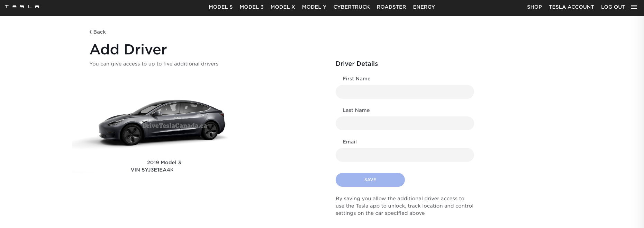Open the ENERGY section
This screenshot has width=644, height=228.
coord(424,7)
